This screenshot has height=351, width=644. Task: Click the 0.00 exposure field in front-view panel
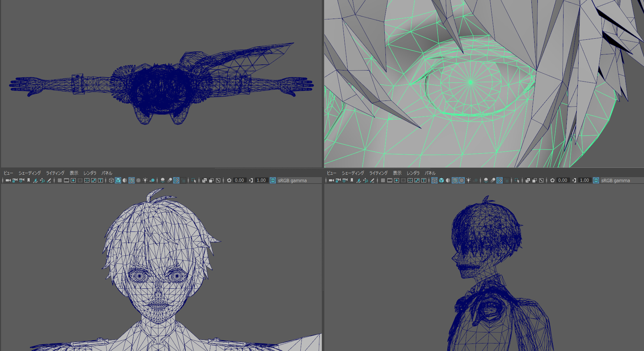click(240, 180)
